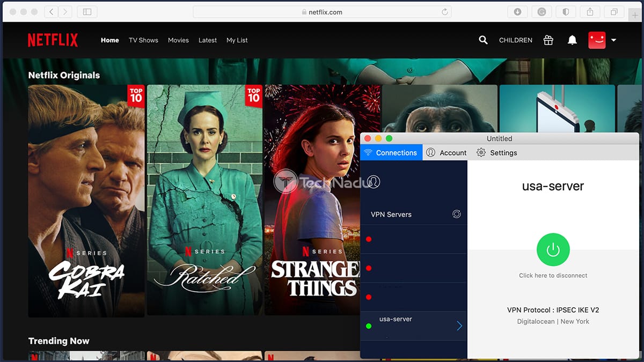Expand the Netflix profile menu caret

point(613,40)
